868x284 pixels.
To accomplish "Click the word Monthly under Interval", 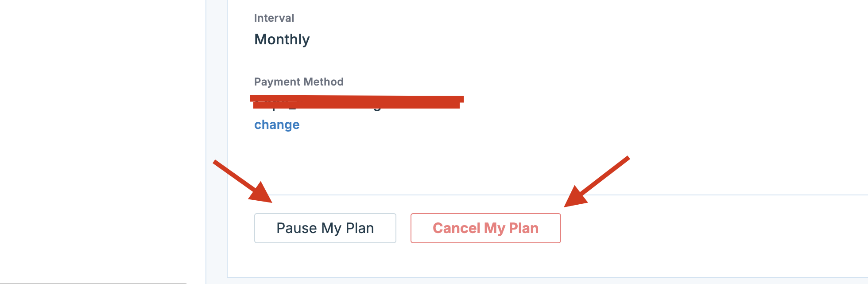I will tap(282, 39).
